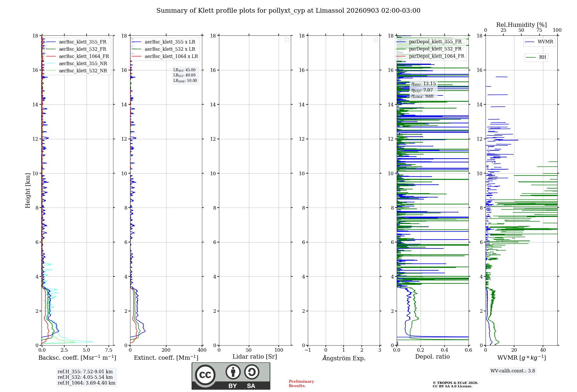Click the WVMR [g*kg⁻¹] axis label

(522, 358)
